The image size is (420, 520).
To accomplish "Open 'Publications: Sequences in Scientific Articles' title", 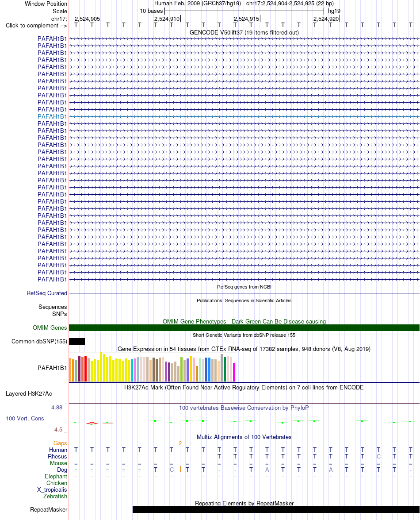I will tap(244, 300).
